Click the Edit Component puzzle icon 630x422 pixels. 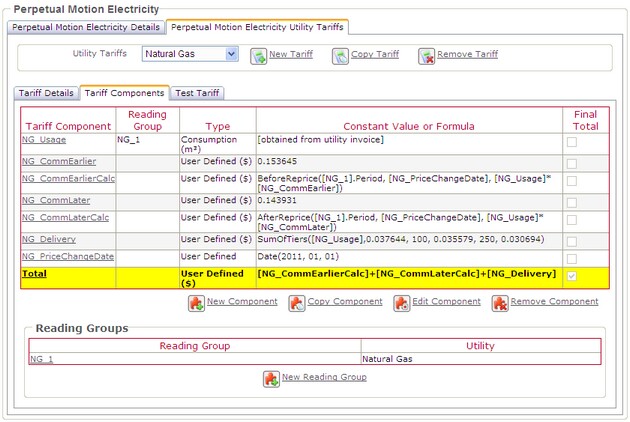(402, 303)
